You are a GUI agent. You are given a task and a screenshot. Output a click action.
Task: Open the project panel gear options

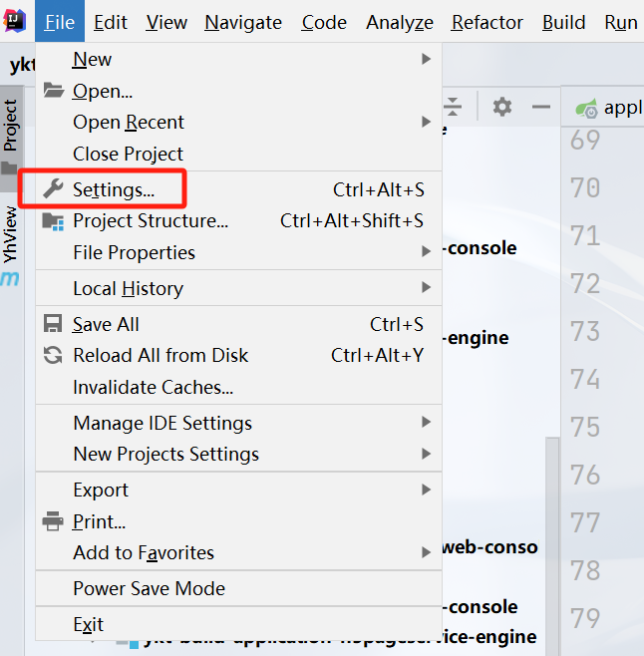click(502, 107)
